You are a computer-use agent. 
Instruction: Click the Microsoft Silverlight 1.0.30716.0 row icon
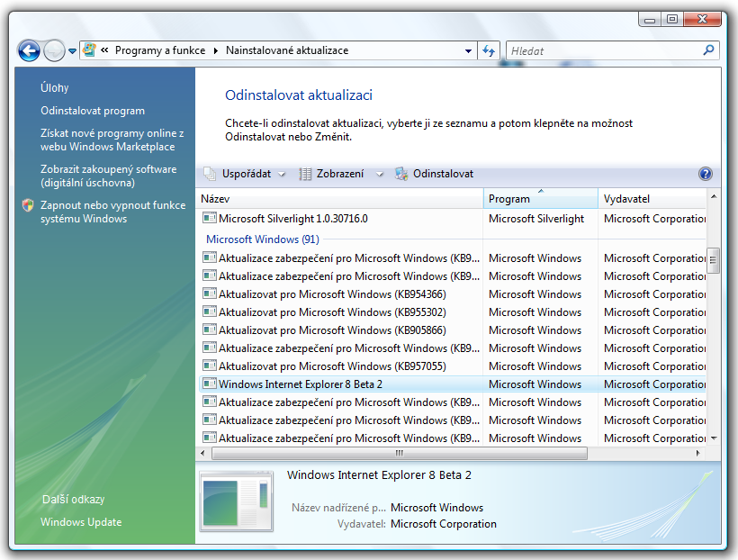(x=210, y=218)
